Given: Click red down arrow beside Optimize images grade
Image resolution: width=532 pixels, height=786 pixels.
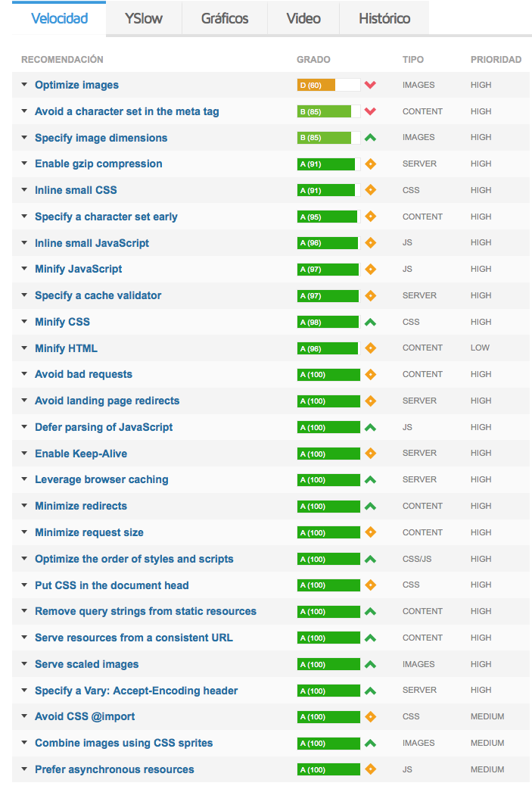Looking at the screenshot, I should [370, 85].
